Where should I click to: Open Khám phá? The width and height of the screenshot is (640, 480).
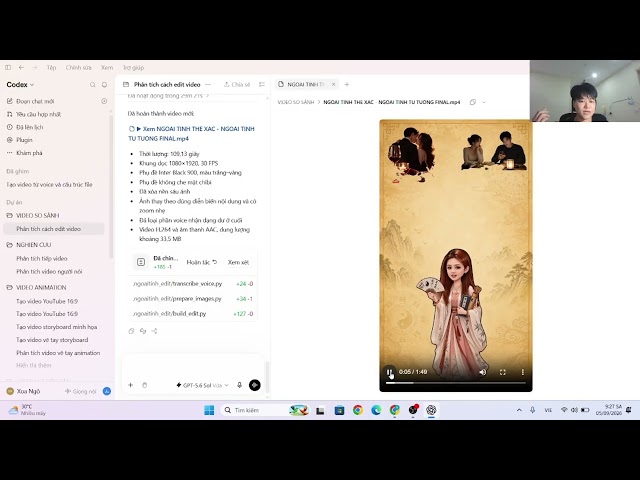[x=29, y=153]
